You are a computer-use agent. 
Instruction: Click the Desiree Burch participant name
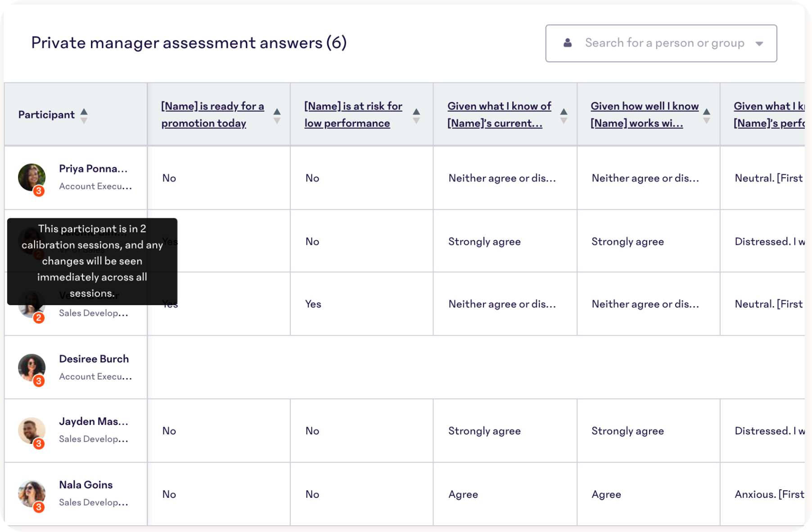[x=94, y=359]
